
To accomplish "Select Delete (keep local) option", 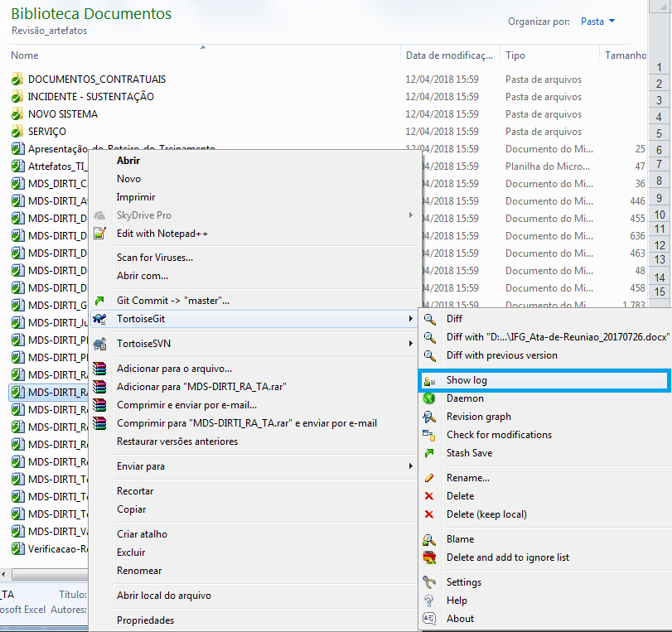I will [486, 514].
